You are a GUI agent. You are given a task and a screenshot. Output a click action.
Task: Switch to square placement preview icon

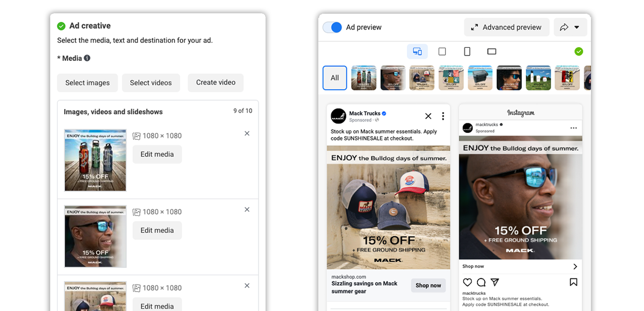442,51
